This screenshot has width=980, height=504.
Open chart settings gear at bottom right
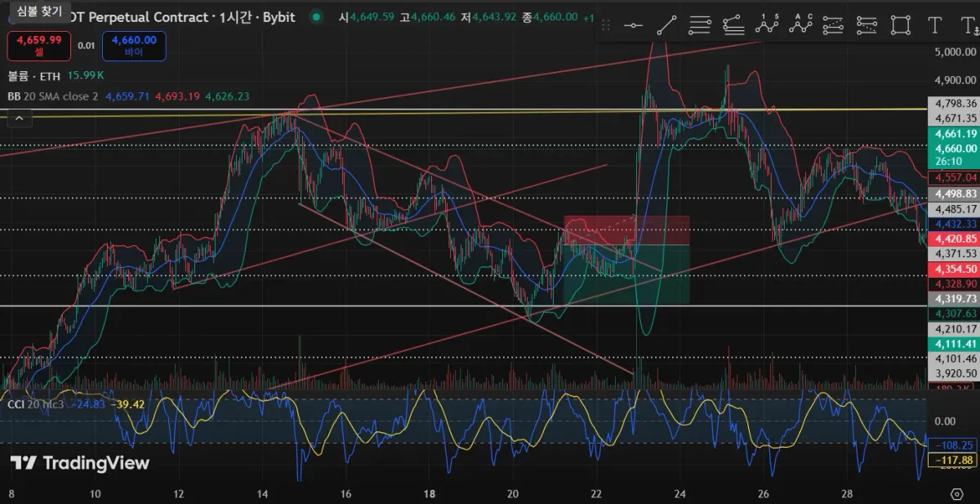[x=956, y=494]
